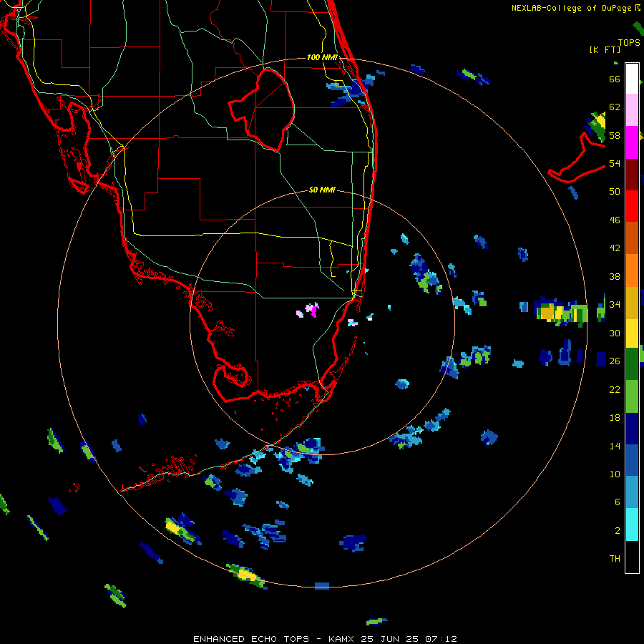Click the [K FT] units label
The image size is (644, 644).
(605, 49)
